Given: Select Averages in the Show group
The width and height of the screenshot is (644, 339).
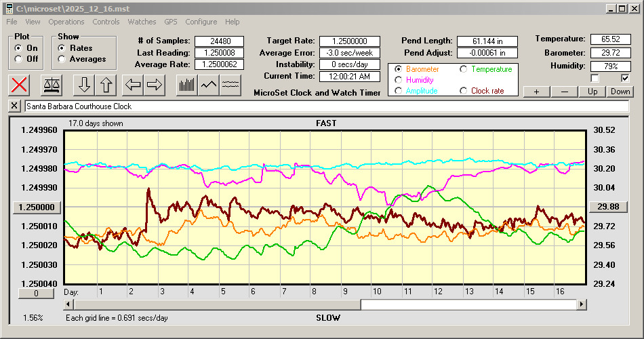Looking at the screenshot, I should pyautogui.click(x=62, y=59).
